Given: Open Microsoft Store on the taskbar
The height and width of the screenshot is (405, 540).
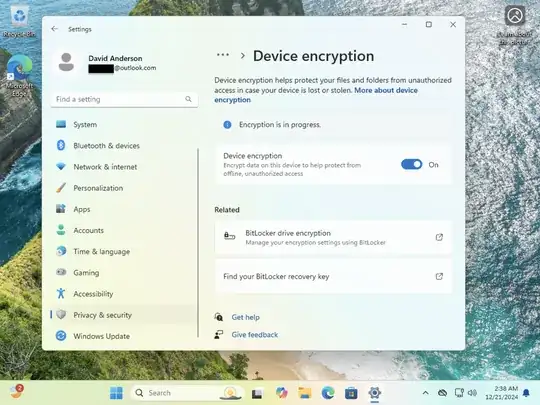Looking at the screenshot, I should point(351,393).
